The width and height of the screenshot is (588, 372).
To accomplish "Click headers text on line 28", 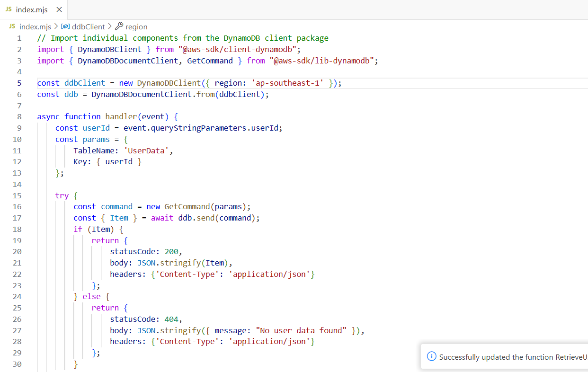I will tap(212, 341).
